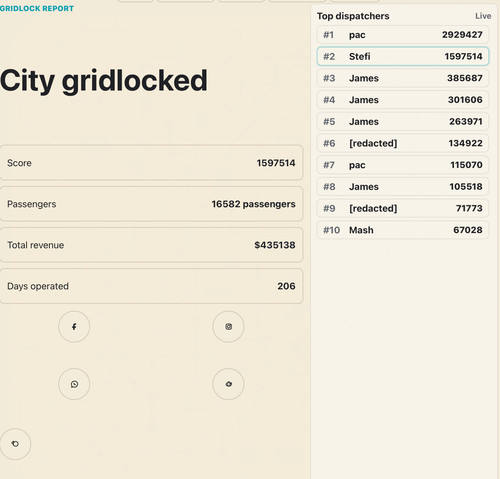
Task: Click the Live status label
Action: pos(483,16)
